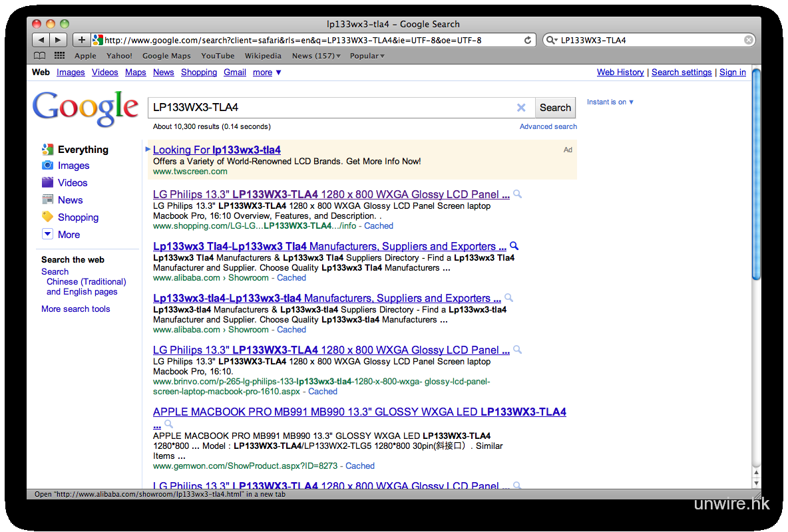The height and width of the screenshot is (532, 788).
Task: Expand the 'more' menu in top navigation
Action: point(267,72)
